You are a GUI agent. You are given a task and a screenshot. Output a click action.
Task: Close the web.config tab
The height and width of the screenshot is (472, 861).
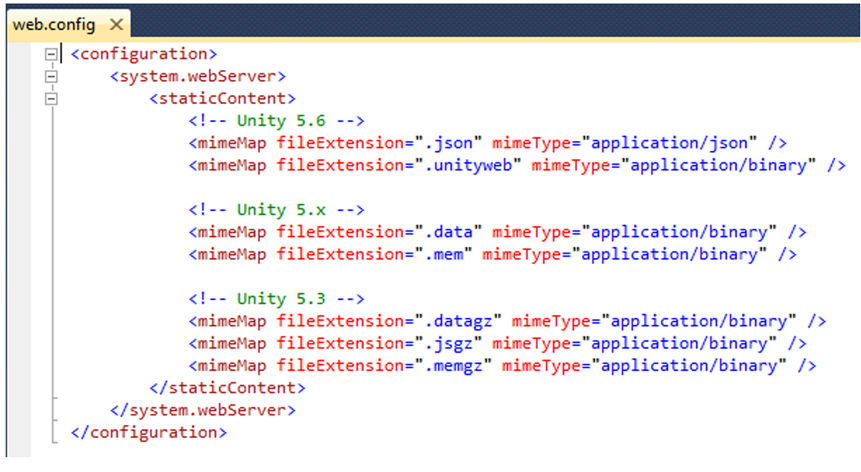[x=116, y=25]
